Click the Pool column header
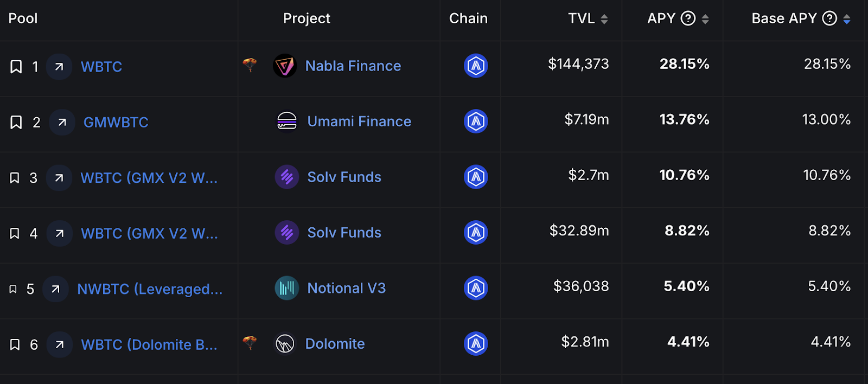 pos(23,18)
